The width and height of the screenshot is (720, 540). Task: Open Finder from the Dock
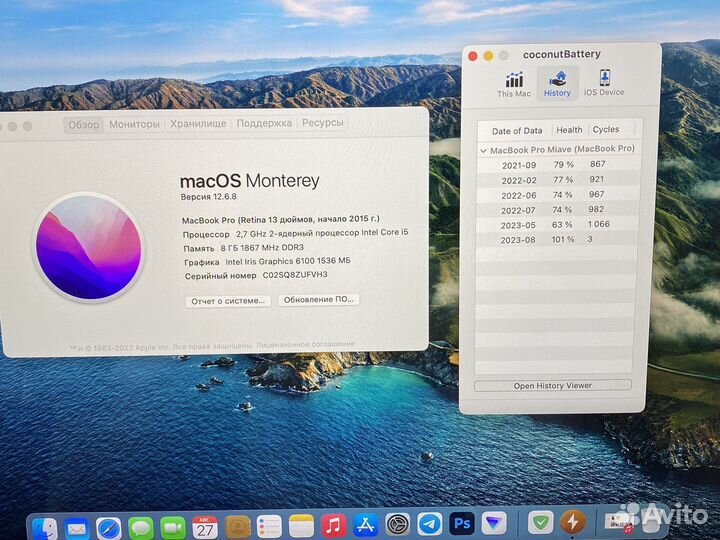(x=45, y=529)
